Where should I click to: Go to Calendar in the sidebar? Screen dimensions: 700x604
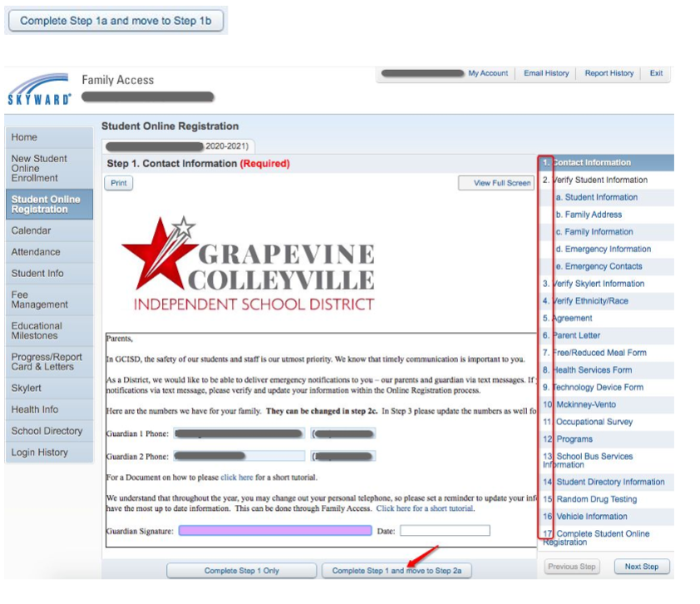49,230
